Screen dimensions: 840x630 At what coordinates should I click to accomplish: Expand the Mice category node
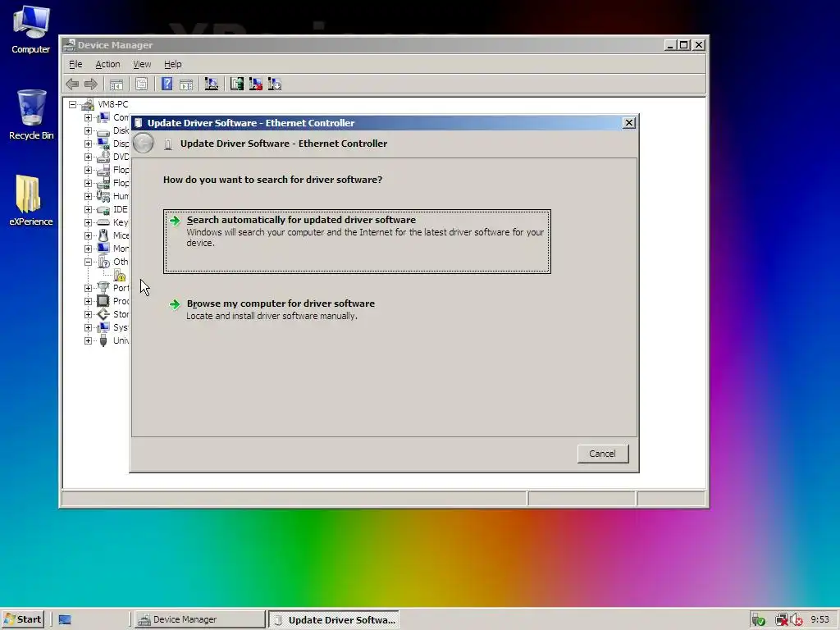click(x=88, y=235)
